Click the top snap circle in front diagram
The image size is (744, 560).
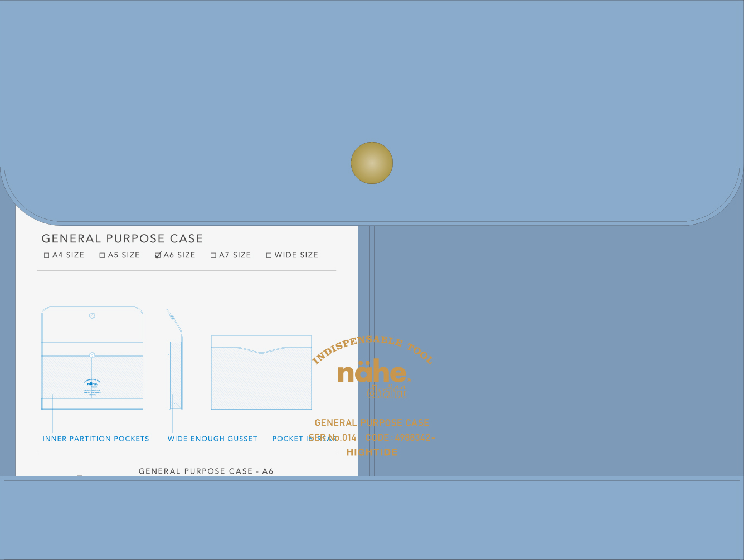point(92,315)
